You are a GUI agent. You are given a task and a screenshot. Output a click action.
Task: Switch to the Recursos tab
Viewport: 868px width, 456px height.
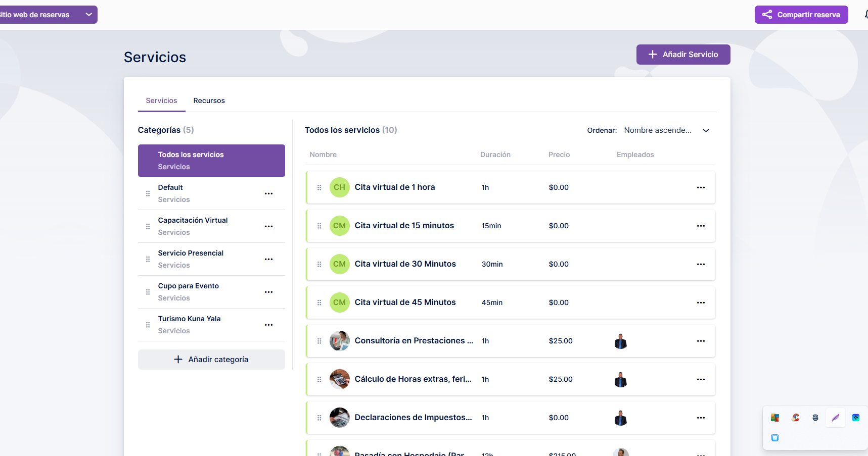pyautogui.click(x=209, y=100)
